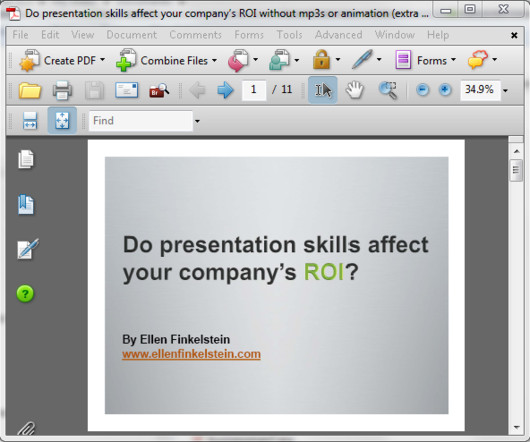Expand the Find options dropdown arrow
Viewport: 530px width, 442px height.
[x=197, y=121]
